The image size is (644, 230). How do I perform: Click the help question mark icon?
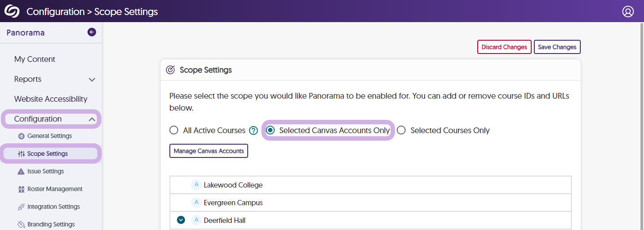coord(253,130)
